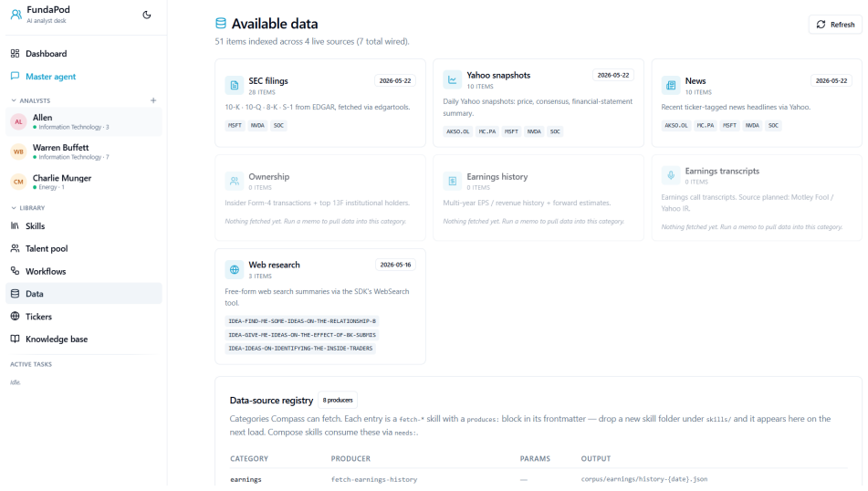
Task: Click Charlie Munger's avatar icon
Action: 18,182
